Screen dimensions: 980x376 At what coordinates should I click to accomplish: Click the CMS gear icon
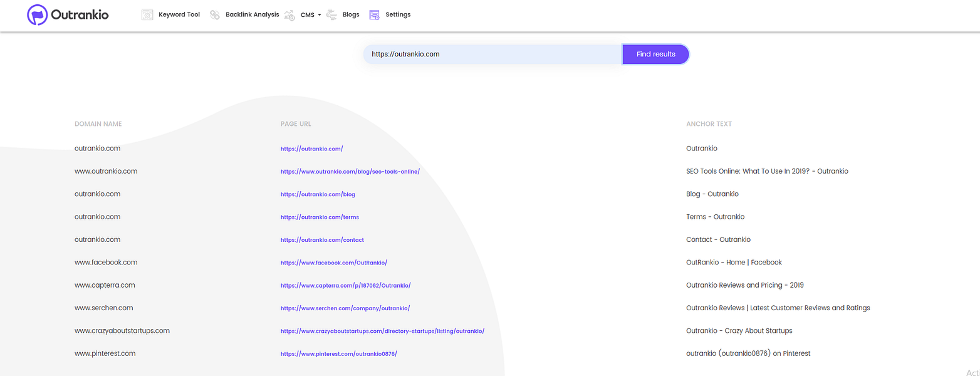(289, 15)
